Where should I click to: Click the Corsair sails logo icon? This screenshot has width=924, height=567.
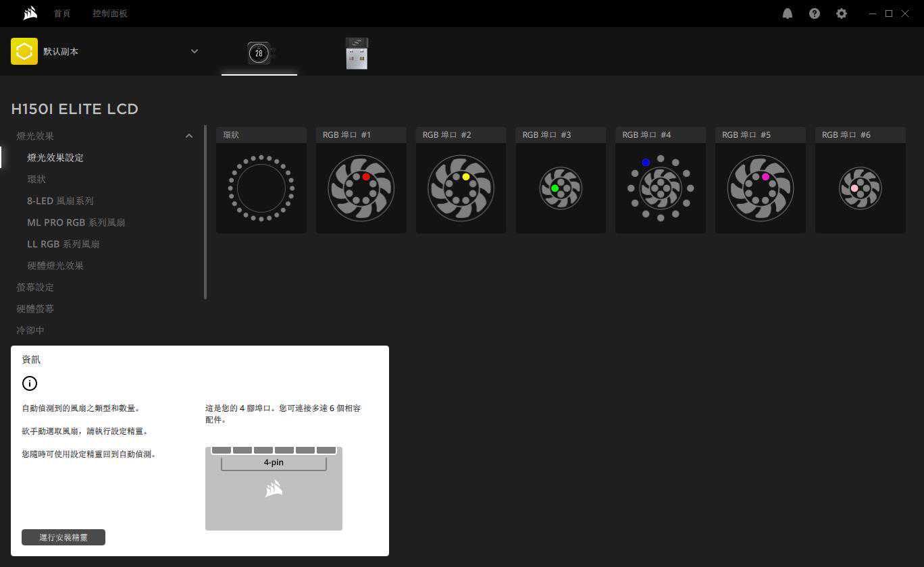(30, 13)
